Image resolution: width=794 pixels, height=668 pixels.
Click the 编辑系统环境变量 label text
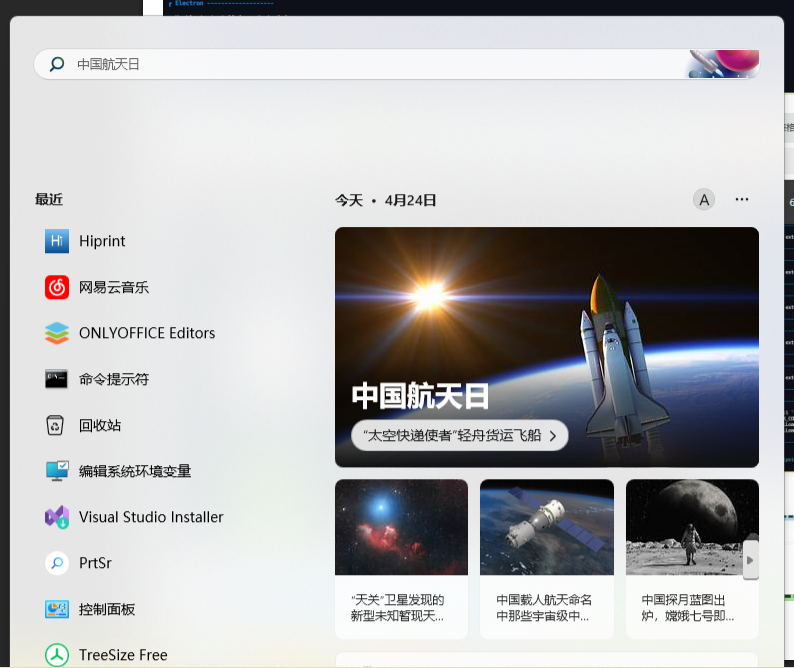135,471
